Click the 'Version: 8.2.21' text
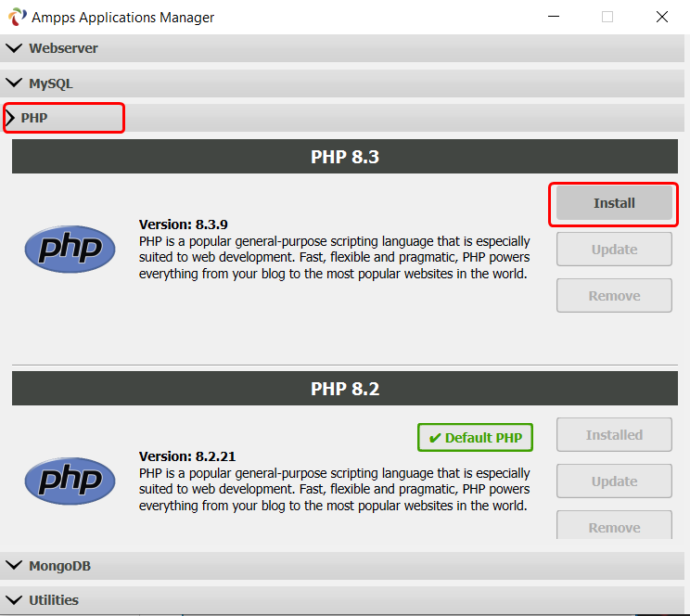Image resolution: width=690 pixels, height=616 pixels. [x=187, y=456]
